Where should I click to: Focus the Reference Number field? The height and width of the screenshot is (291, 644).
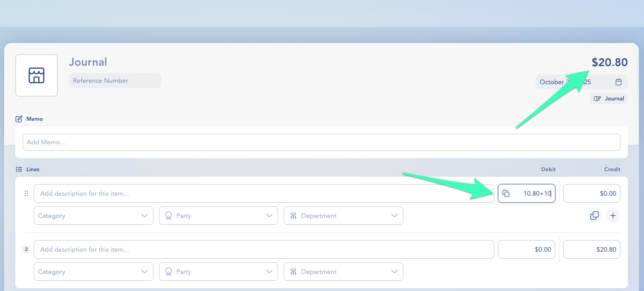[x=115, y=80]
